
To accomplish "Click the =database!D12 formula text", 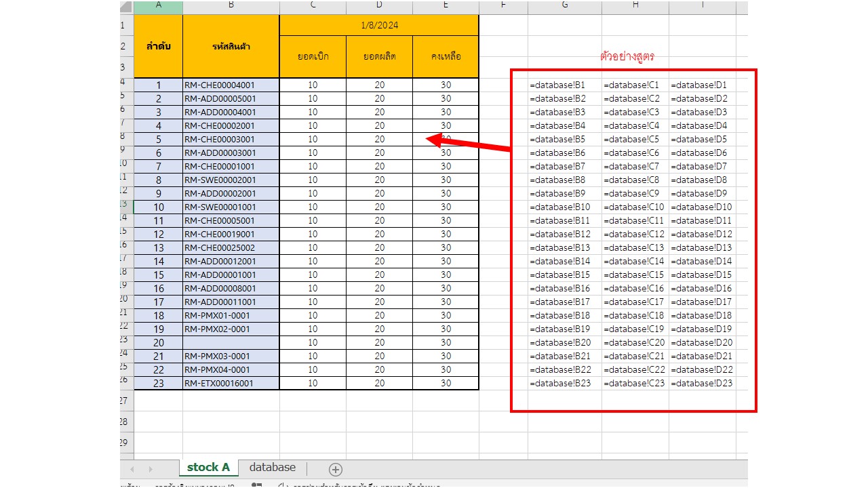I will (702, 235).
